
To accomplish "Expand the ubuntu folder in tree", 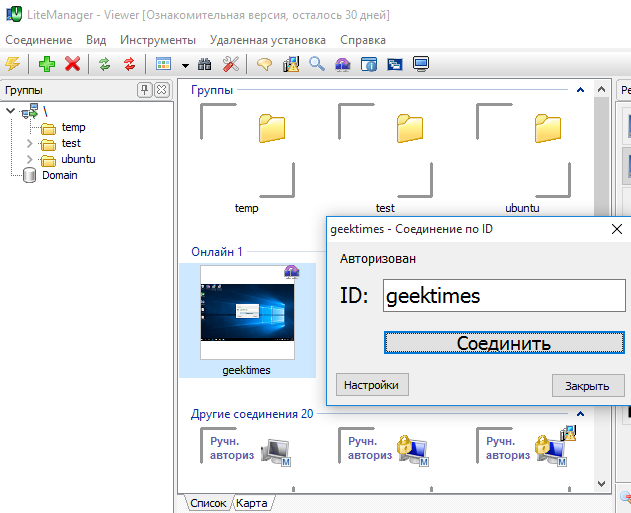I will pos(29,159).
